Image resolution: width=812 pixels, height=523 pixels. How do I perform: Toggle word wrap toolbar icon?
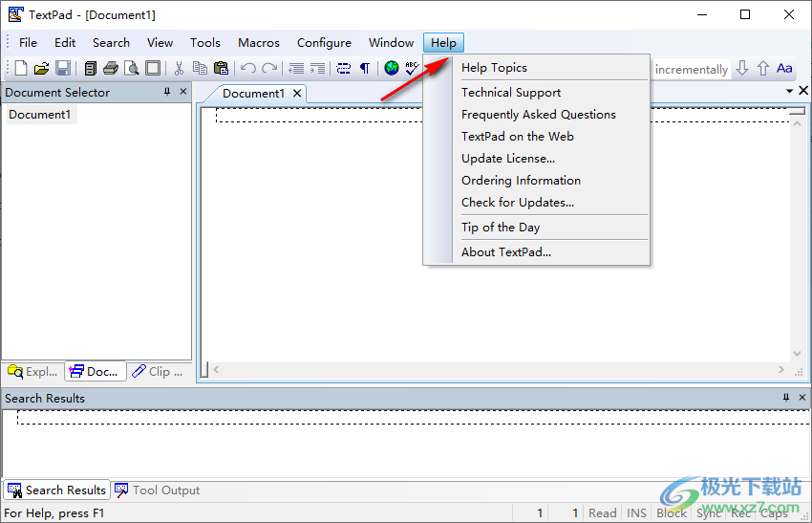point(344,68)
